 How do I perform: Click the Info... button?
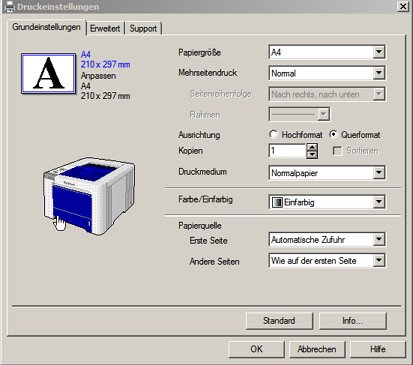353,321
